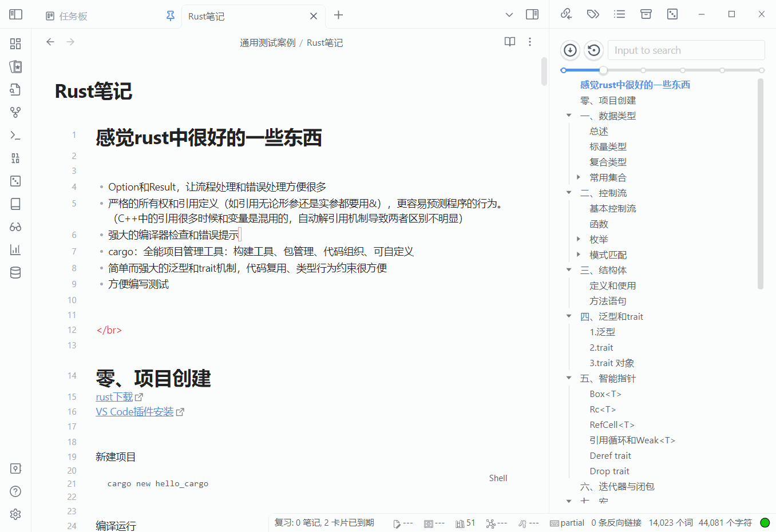Open the note more options menu
This screenshot has height=532, width=776.
coord(530,42)
